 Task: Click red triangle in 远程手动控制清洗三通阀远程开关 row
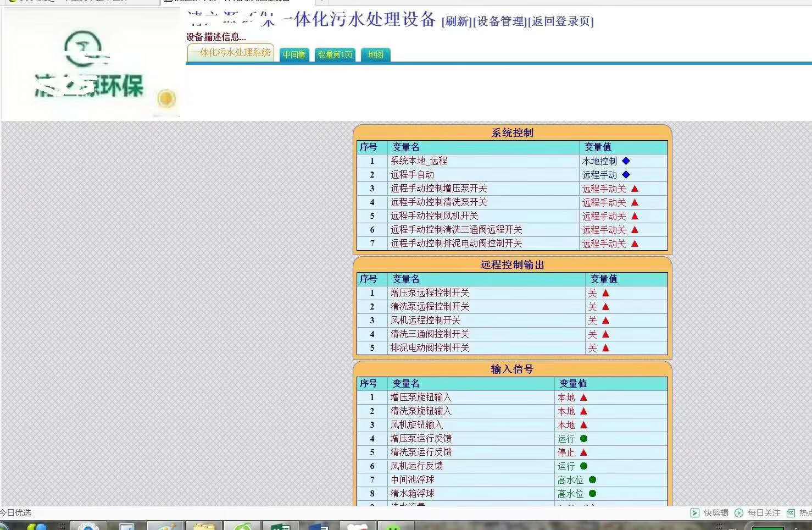[x=635, y=230]
